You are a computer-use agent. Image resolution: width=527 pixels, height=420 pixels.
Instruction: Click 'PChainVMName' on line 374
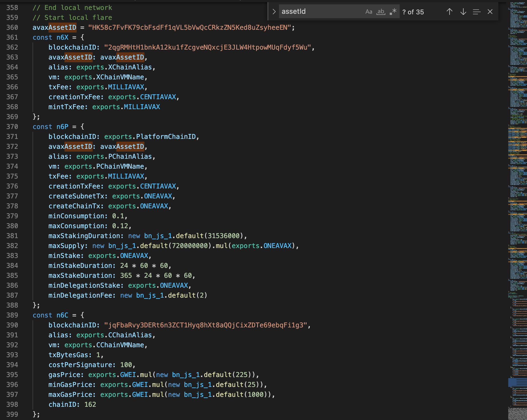click(x=120, y=166)
